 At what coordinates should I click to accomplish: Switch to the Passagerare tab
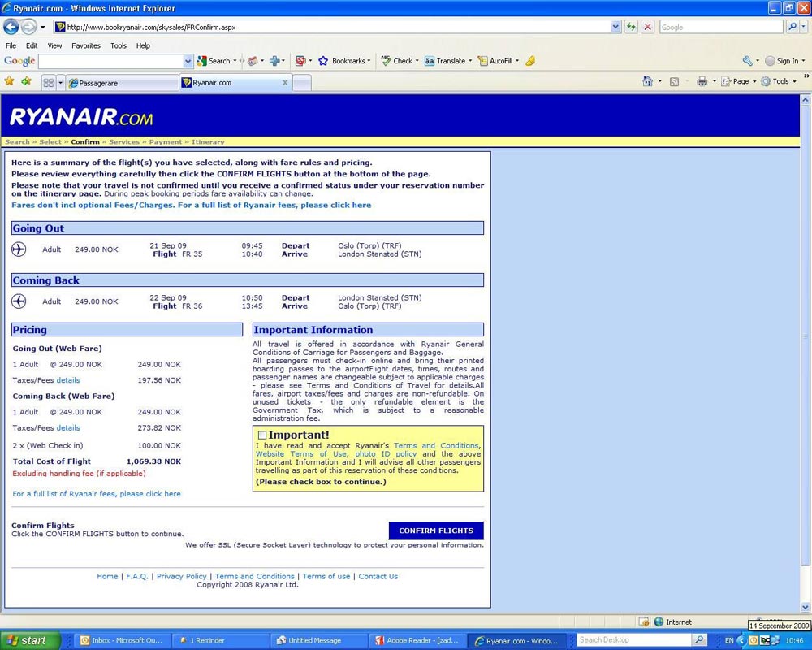click(123, 83)
